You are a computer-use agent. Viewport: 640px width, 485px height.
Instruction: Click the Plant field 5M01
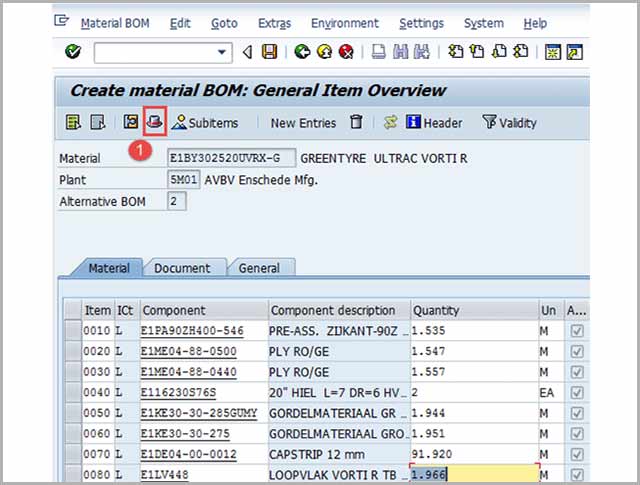tap(183, 180)
